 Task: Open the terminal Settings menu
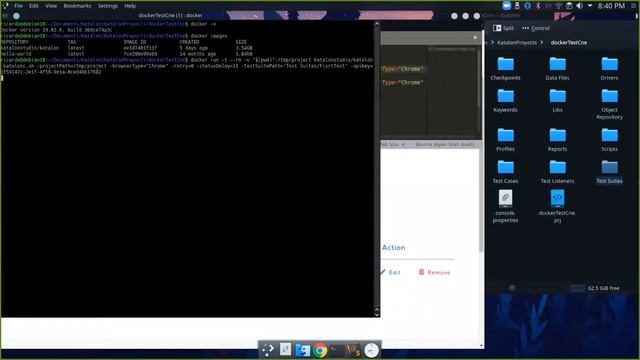[x=108, y=6]
